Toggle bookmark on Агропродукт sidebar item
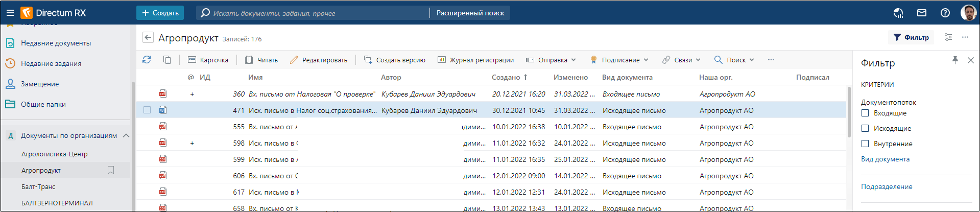This screenshot has width=980, height=212. pos(111,170)
